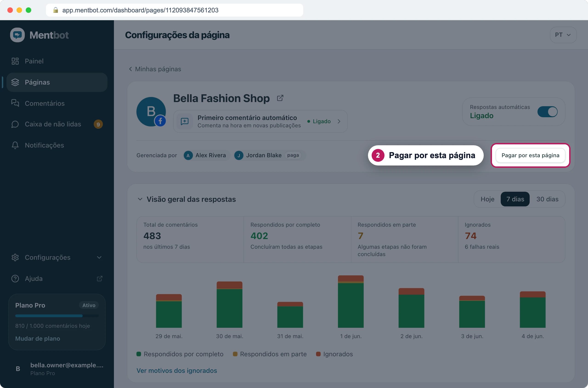
Task: Select the Hoje time range
Action: (x=487, y=199)
